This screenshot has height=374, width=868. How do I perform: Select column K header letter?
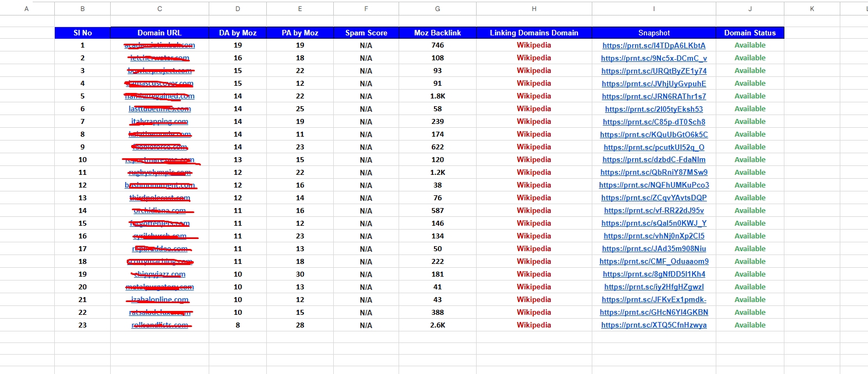coord(812,9)
